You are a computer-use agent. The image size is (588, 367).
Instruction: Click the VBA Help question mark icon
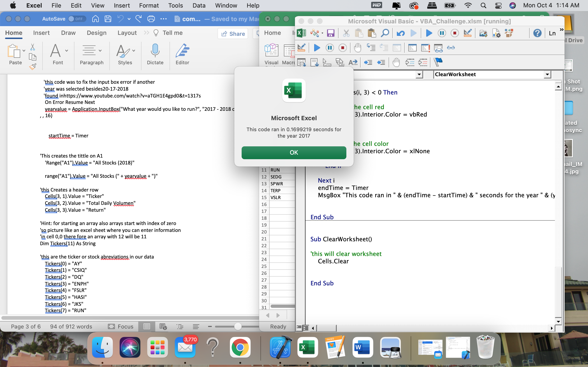[537, 33]
